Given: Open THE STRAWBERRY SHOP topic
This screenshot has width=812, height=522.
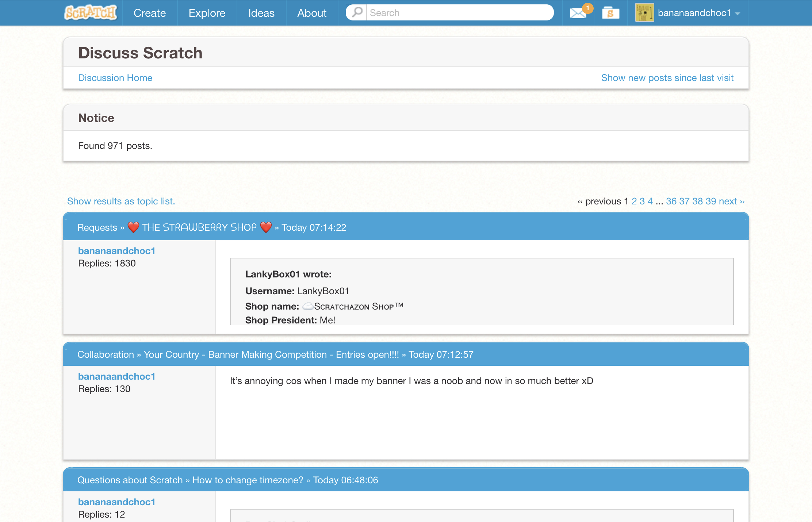Looking at the screenshot, I should [x=199, y=227].
